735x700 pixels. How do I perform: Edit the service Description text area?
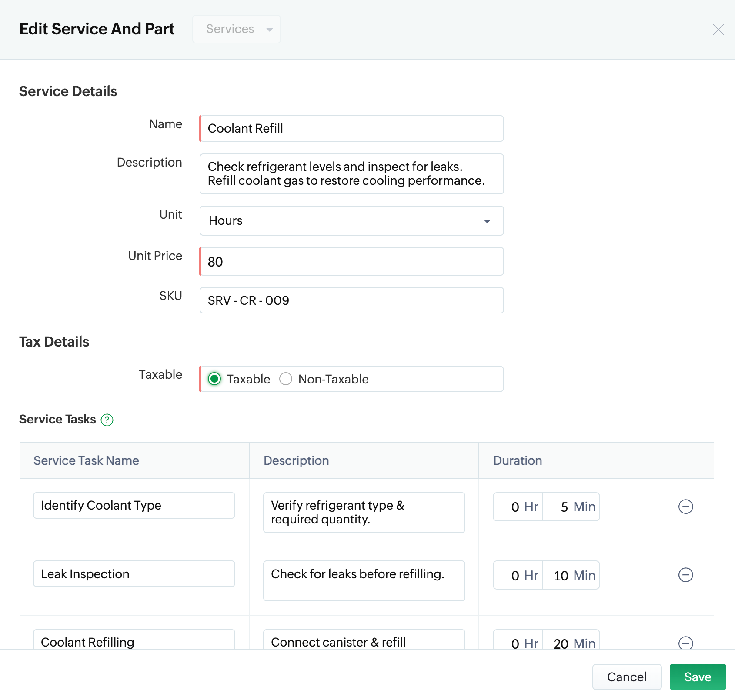tap(351, 174)
